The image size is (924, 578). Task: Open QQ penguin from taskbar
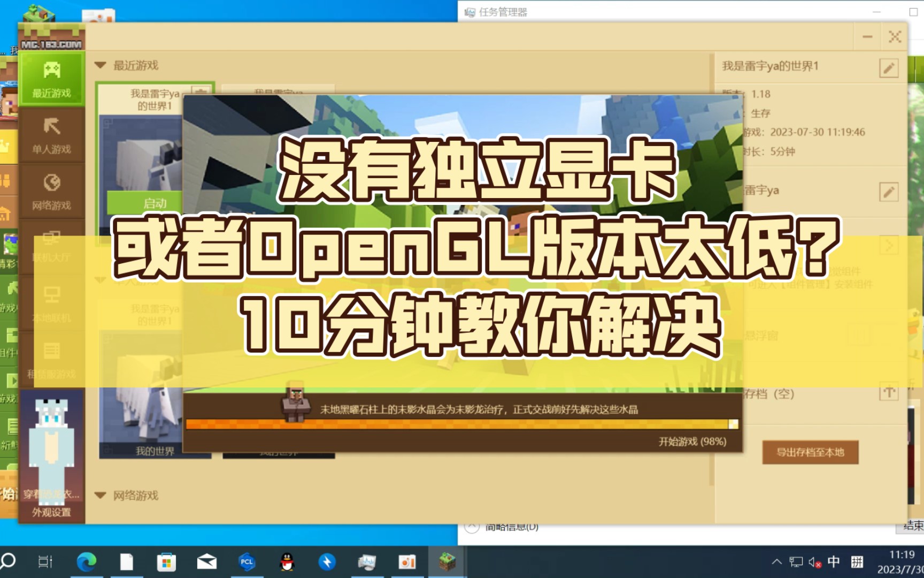click(287, 562)
